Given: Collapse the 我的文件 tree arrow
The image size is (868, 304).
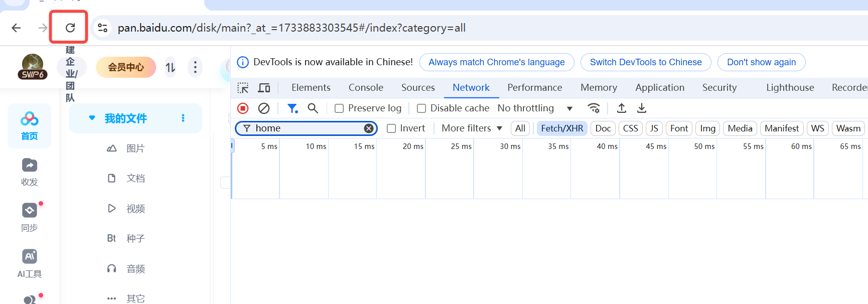Looking at the screenshot, I should 92,118.
